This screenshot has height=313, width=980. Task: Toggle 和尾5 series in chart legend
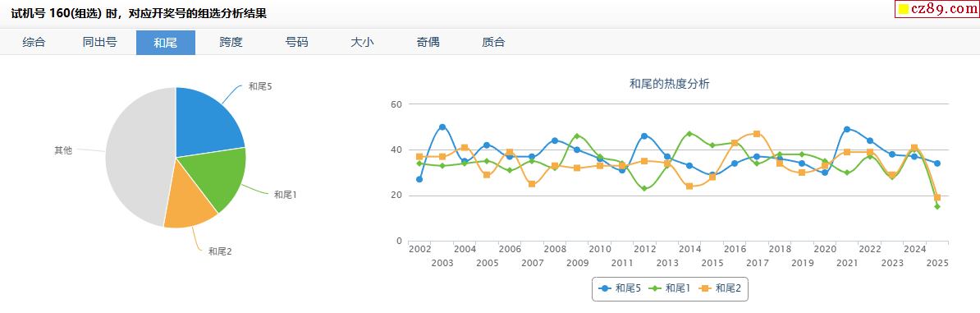[x=620, y=288]
